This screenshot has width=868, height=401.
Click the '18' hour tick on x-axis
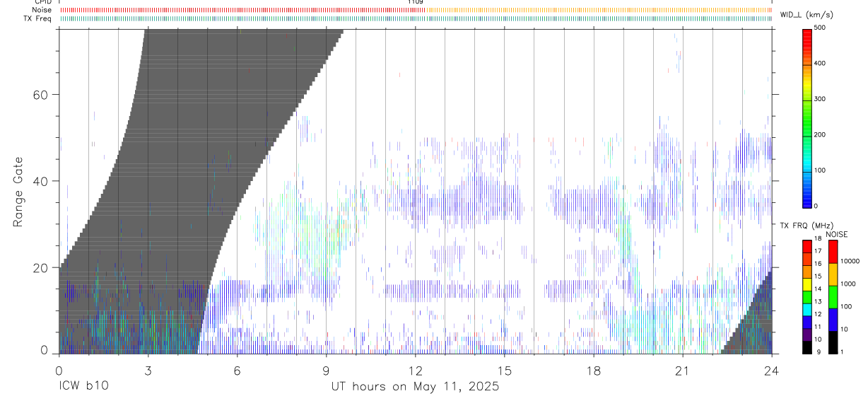(593, 371)
